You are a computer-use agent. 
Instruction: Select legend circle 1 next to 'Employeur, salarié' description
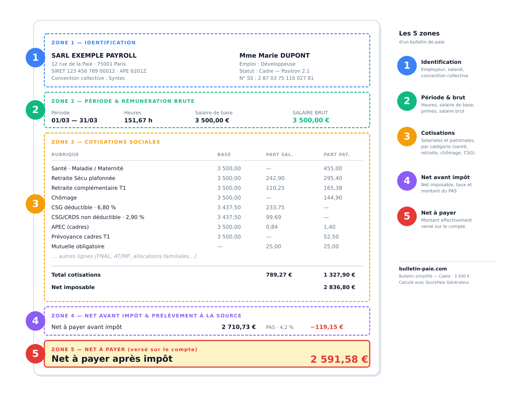407,66
